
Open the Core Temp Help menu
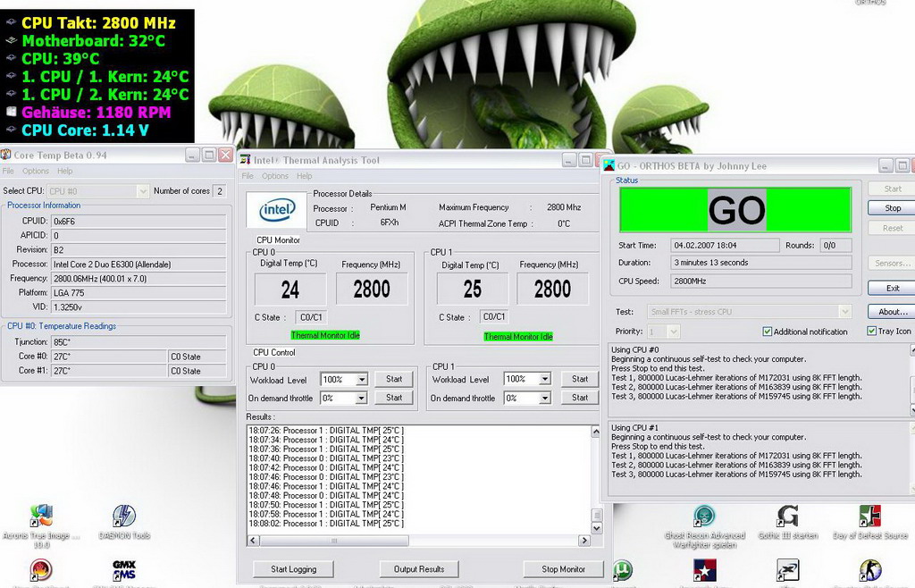click(64, 171)
